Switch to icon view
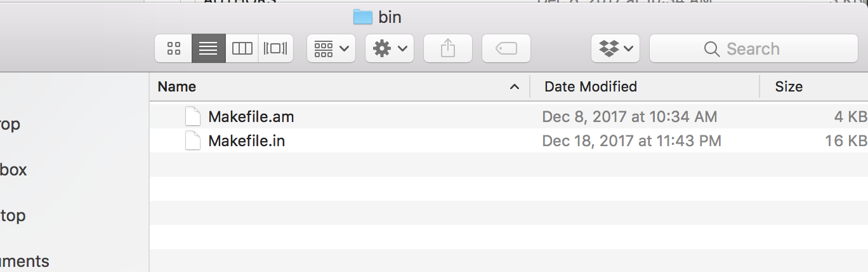This screenshot has width=868, height=272. click(x=174, y=48)
